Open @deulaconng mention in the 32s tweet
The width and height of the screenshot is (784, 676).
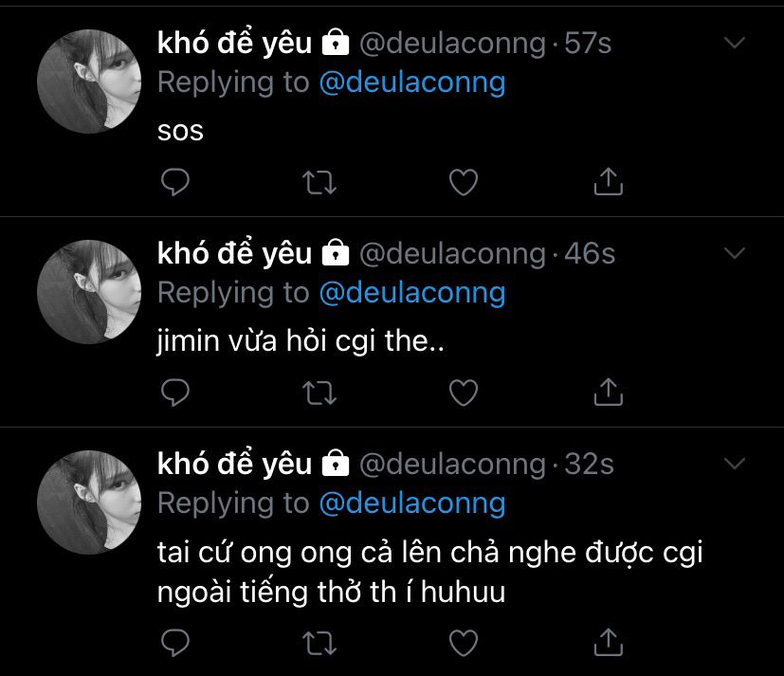click(412, 504)
